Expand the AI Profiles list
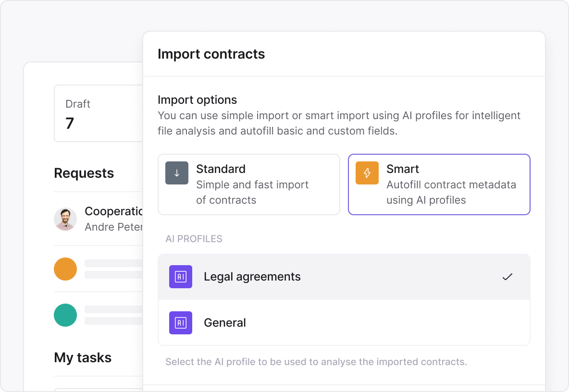The image size is (569, 392). tap(194, 239)
